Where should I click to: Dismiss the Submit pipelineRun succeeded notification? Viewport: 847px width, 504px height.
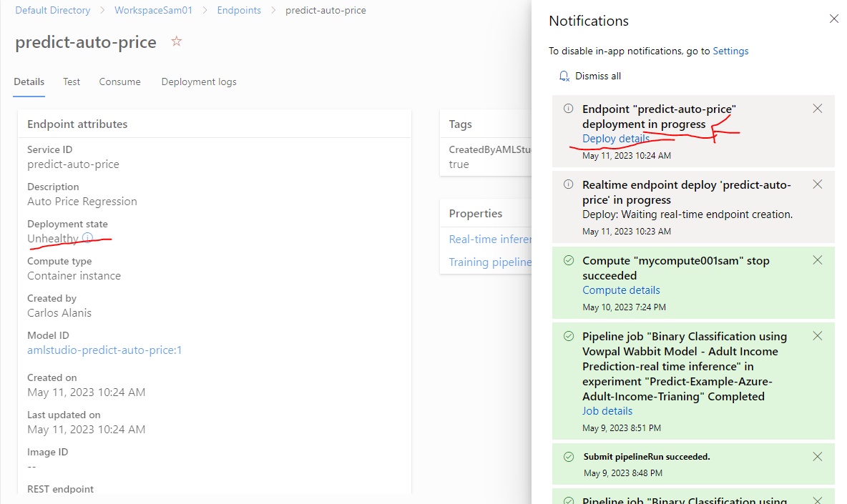click(817, 456)
